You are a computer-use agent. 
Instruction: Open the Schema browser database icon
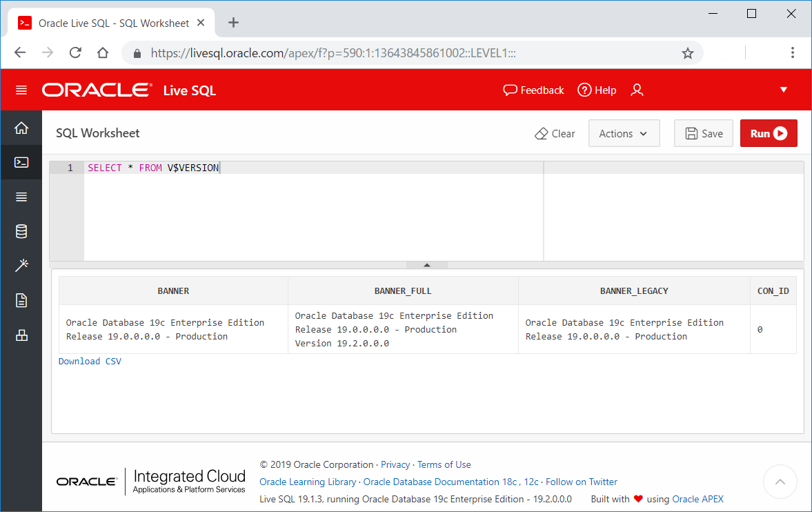click(x=21, y=231)
